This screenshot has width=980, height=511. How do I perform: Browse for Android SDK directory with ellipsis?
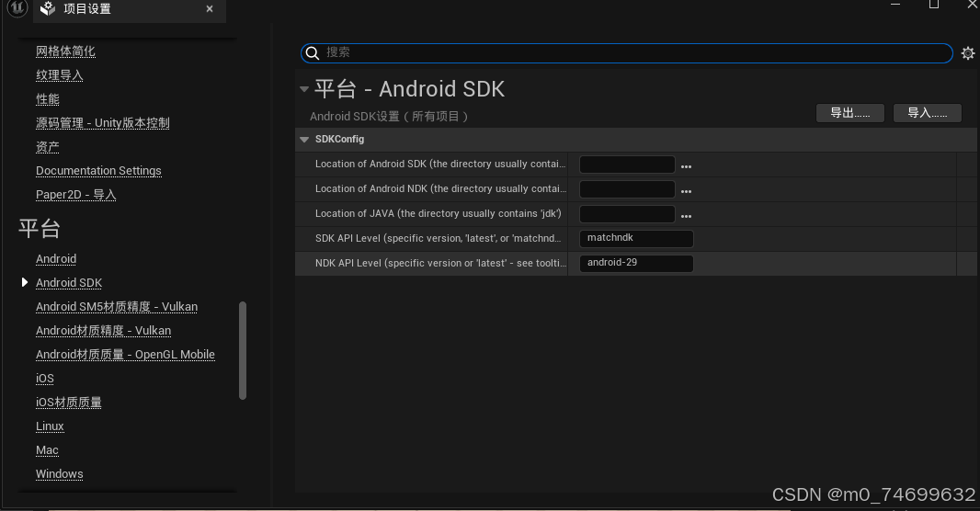point(686,166)
